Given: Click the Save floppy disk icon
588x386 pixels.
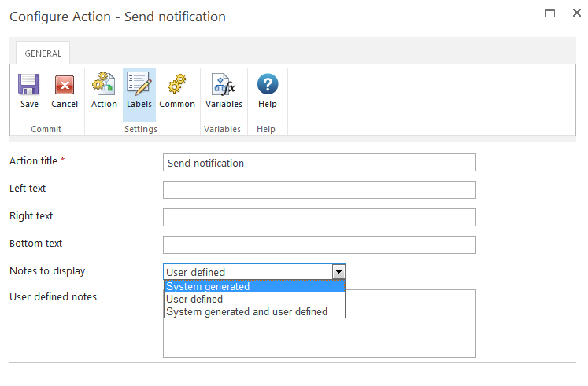Looking at the screenshot, I should pyautogui.click(x=29, y=85).
